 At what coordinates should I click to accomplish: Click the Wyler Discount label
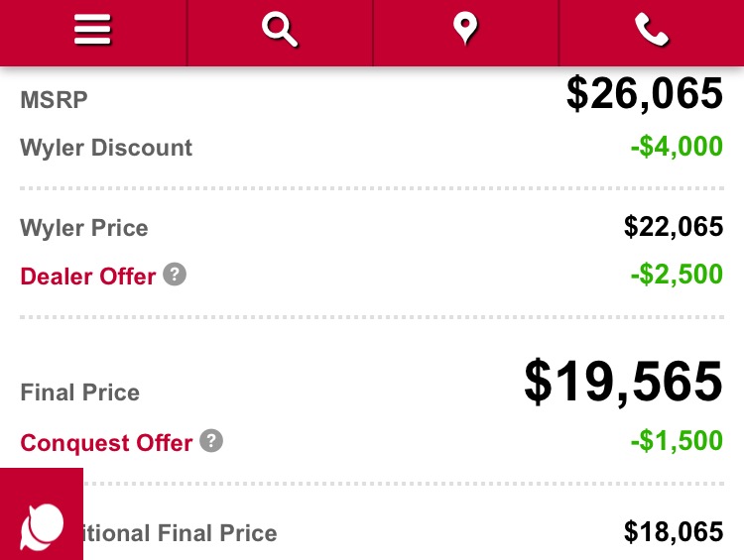click(106, 148)
